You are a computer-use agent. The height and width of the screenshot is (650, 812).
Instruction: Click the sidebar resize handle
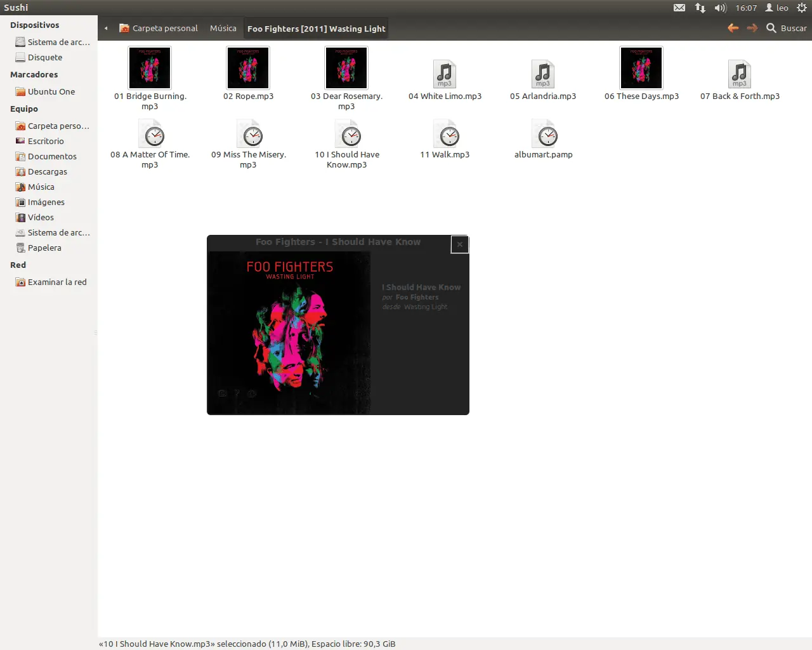pos(96,333)
